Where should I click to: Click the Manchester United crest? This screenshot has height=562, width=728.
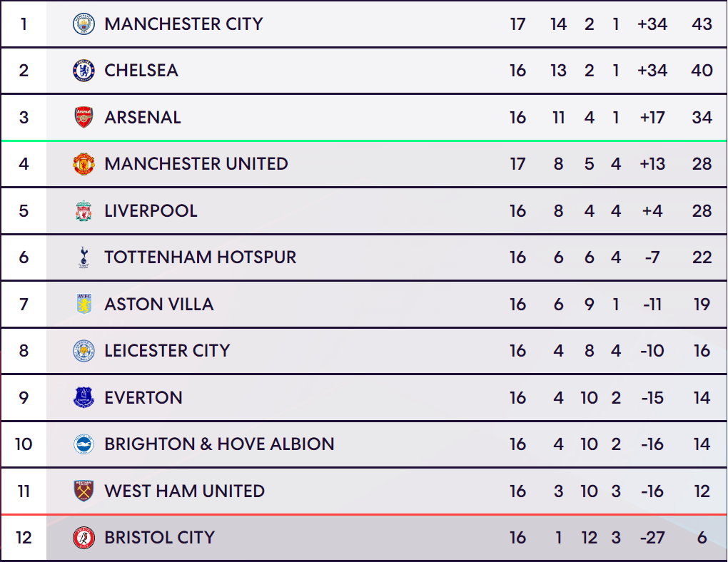(84, 164)
